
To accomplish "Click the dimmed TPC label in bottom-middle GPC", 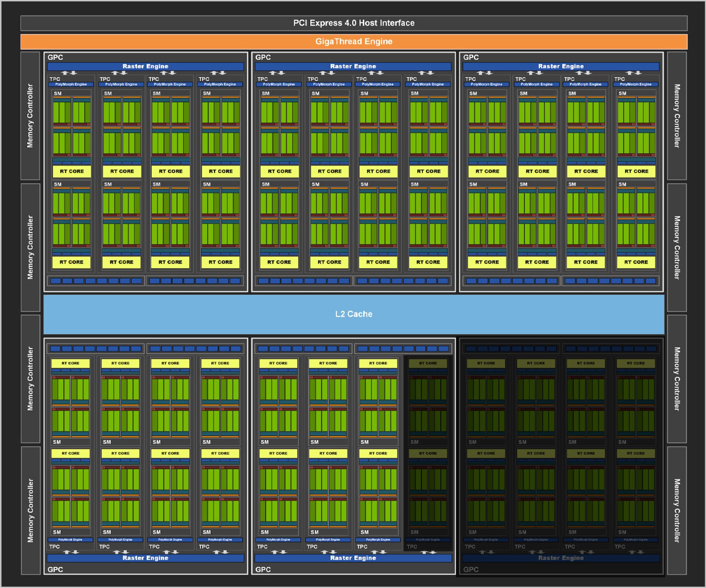I will pos(412,546).
